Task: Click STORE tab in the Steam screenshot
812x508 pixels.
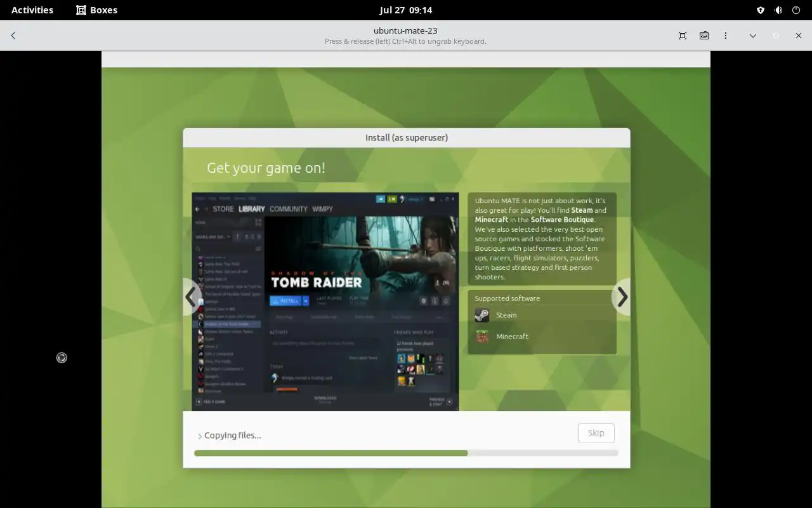Action: click(x=223, y=209)
